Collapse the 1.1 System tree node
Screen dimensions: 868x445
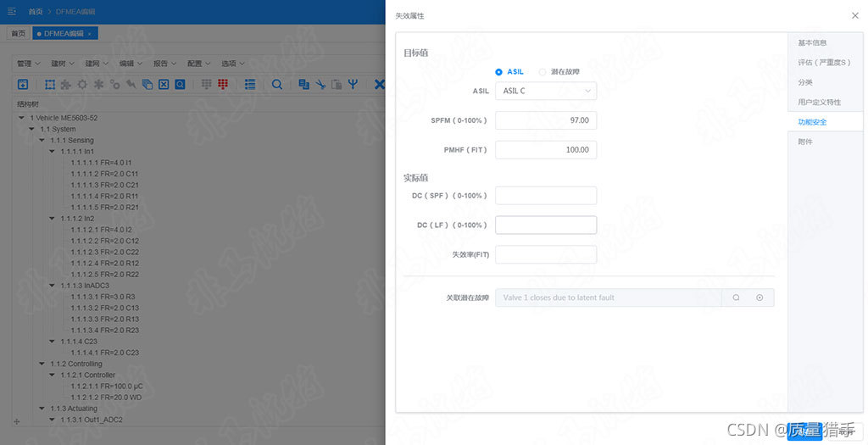[31, 129]
